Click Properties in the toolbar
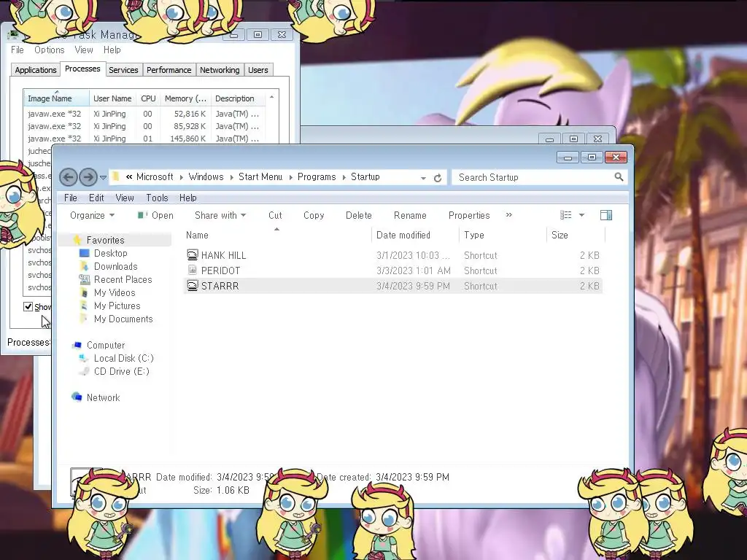 click(469, 215)
